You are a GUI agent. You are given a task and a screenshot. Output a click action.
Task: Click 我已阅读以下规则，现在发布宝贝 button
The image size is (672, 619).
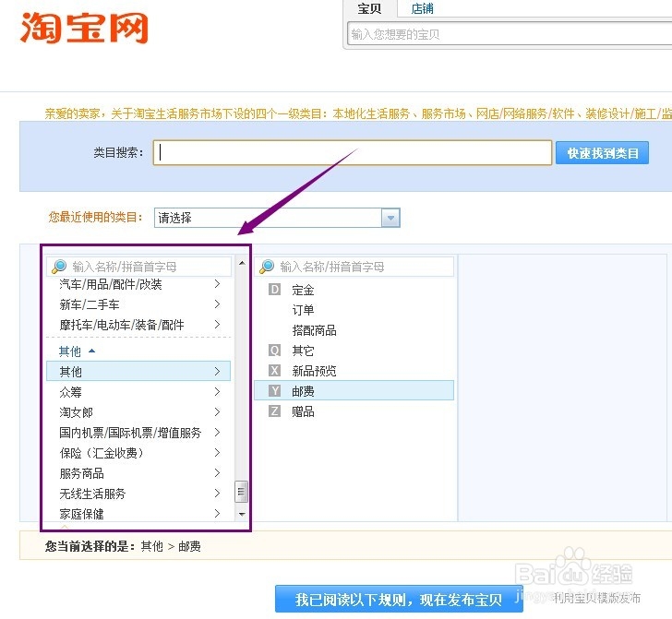point(399,599)
